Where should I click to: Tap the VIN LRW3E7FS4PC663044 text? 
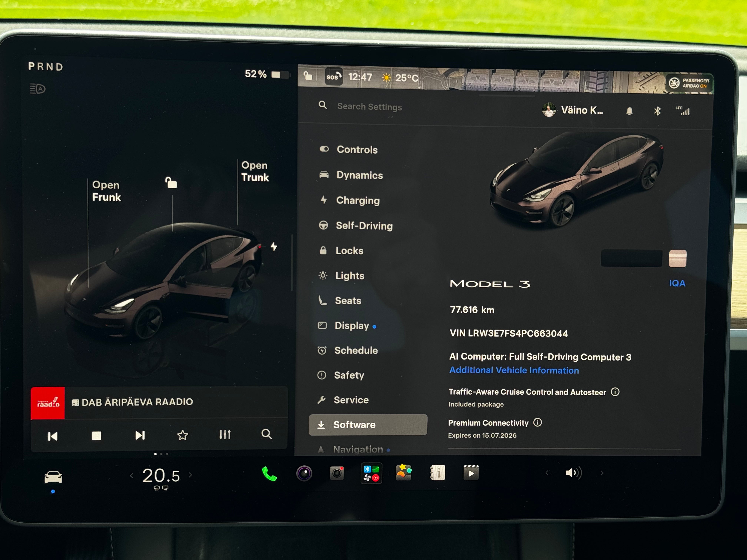pos(509,334)
